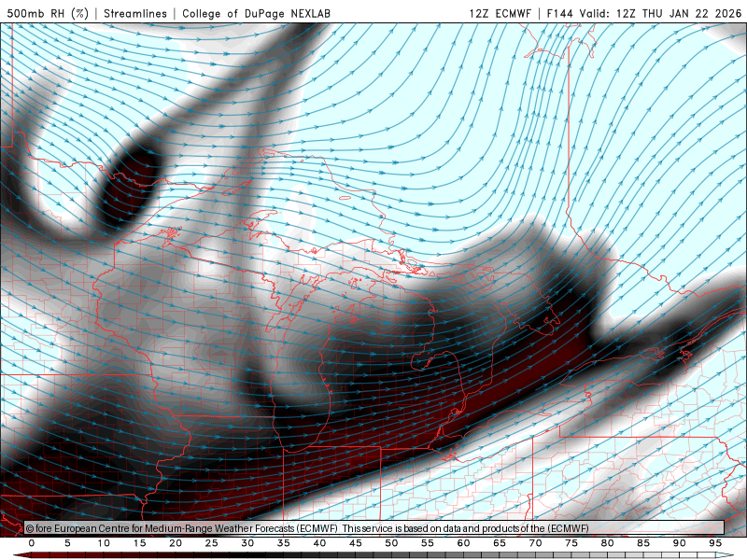Click the 80 value on the color scale

pos(607,543)
